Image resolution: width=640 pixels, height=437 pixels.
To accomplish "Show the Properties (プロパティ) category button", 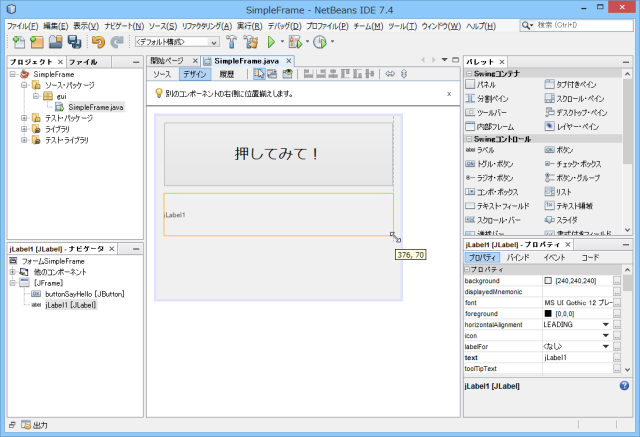I will pos(482,257).
